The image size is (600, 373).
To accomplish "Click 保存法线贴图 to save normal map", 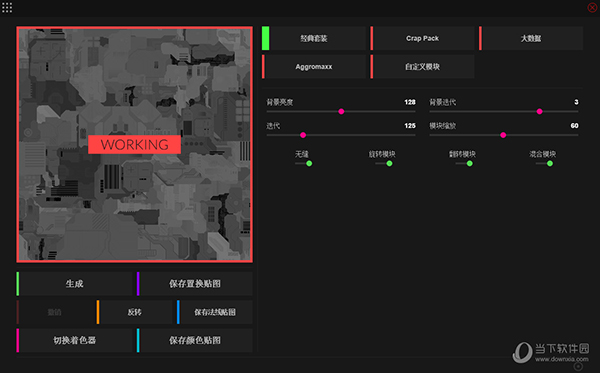I will tap(214, 312).
